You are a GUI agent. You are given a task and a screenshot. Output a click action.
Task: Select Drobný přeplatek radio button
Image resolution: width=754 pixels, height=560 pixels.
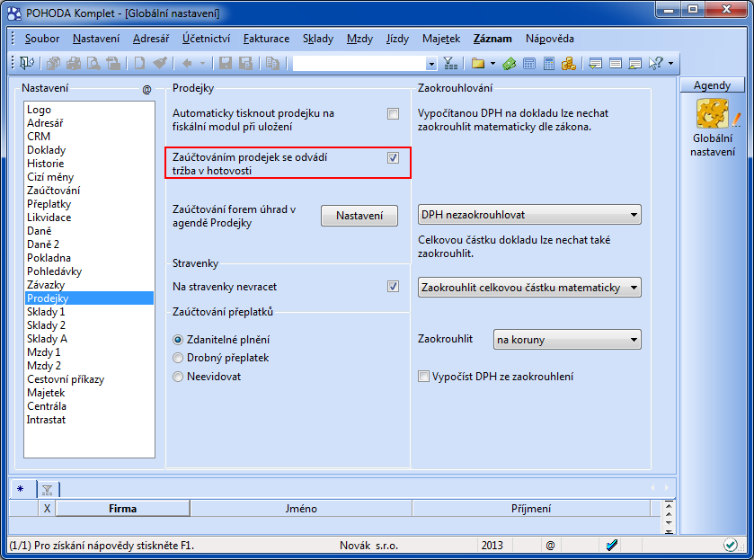tap(178, 358)
